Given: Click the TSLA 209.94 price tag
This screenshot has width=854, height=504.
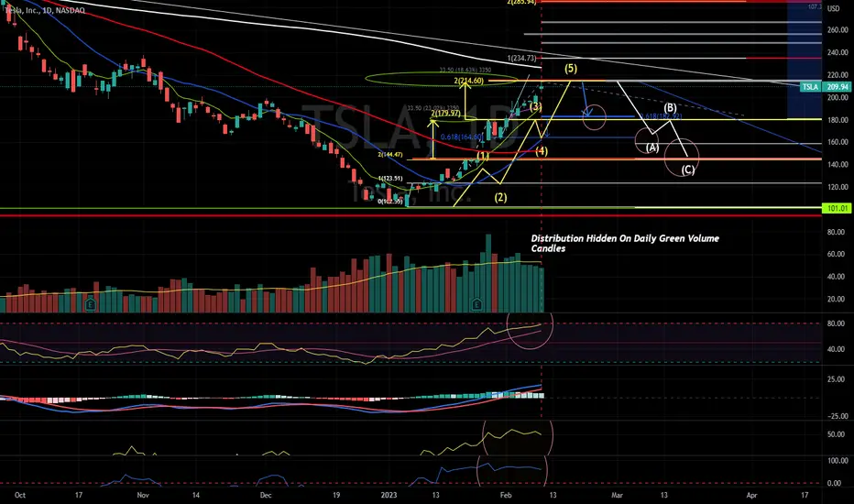Looking at the screenshot, I should [826, 87].
